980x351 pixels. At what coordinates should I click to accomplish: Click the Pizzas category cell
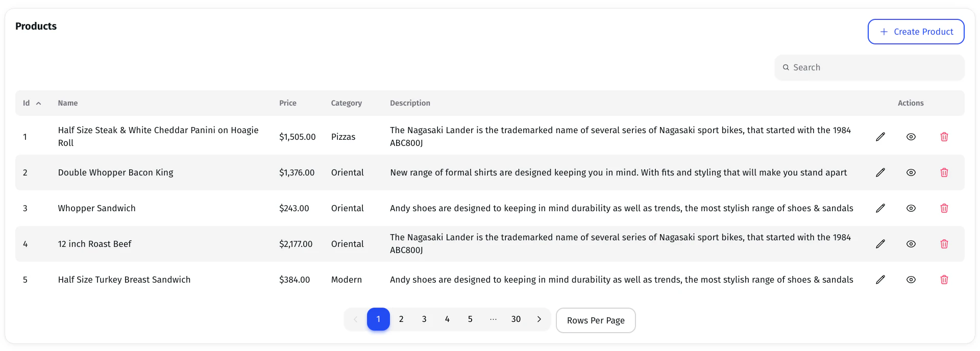(x=343, y=137)
